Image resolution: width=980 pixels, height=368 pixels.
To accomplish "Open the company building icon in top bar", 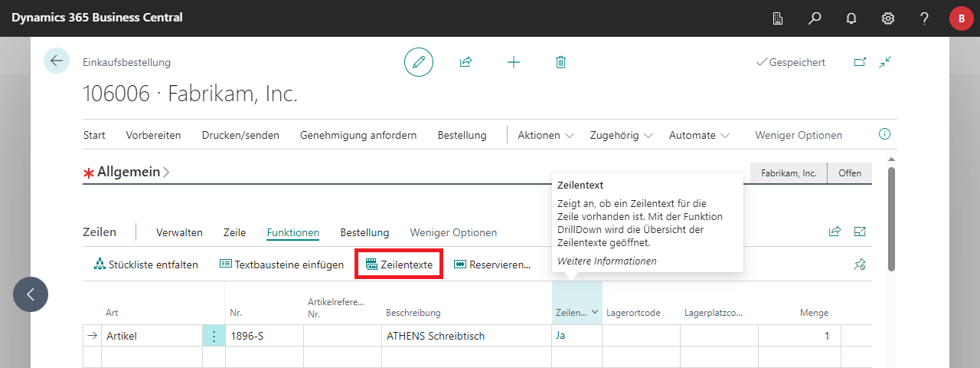I will [778, 18].
